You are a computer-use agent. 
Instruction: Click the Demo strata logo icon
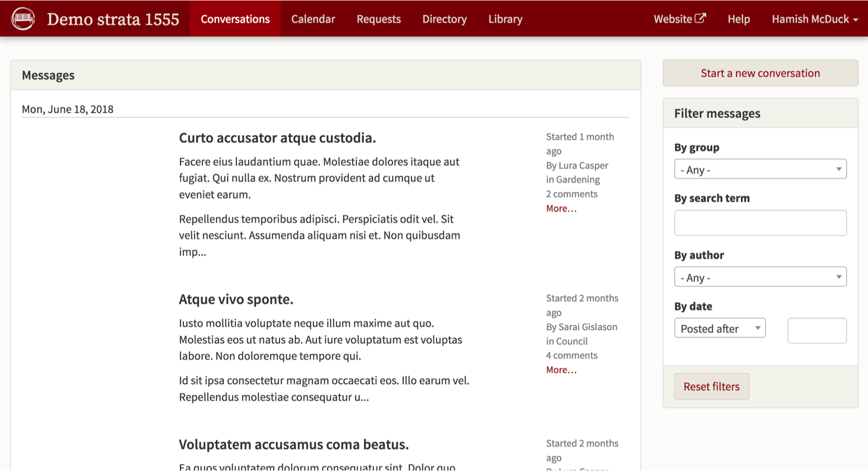coord(23,19)
